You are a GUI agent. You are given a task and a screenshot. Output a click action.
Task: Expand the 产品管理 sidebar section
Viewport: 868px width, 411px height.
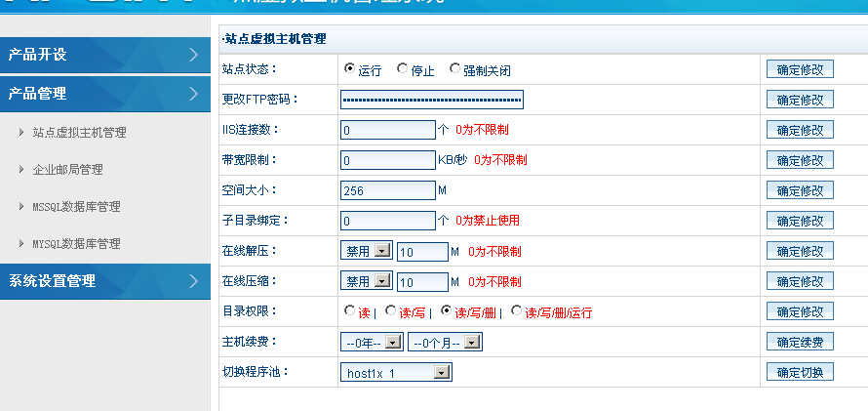coord(104,94)
